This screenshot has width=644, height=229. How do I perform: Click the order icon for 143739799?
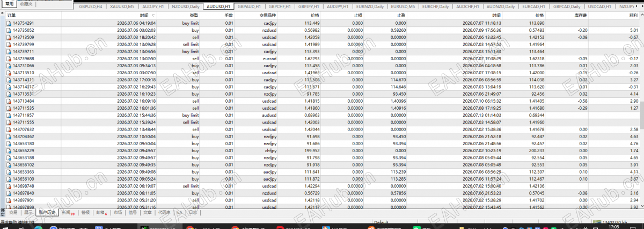[9, 45]
